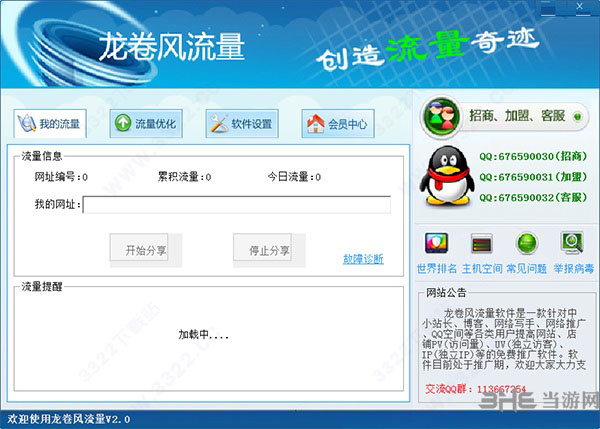Click the two-person customer service icon
Viewport: 600px width, 429px height.
441,116
